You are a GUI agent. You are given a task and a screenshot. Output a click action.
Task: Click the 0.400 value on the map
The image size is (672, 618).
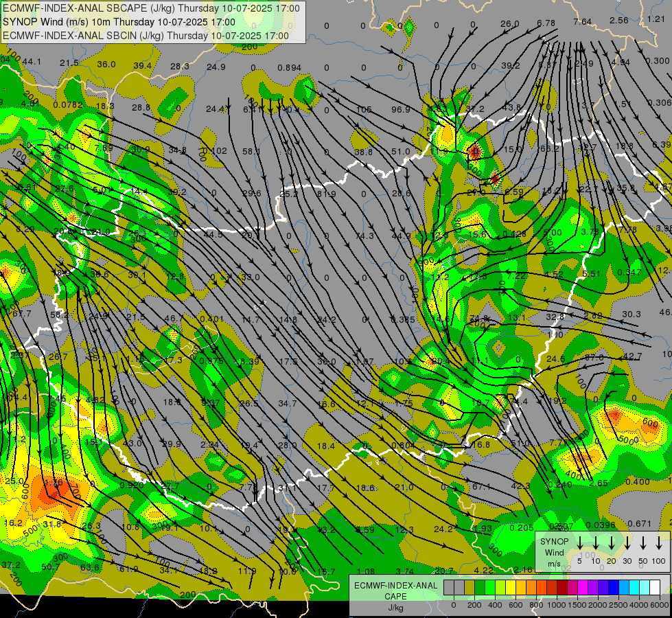click(x=637, y=481)
